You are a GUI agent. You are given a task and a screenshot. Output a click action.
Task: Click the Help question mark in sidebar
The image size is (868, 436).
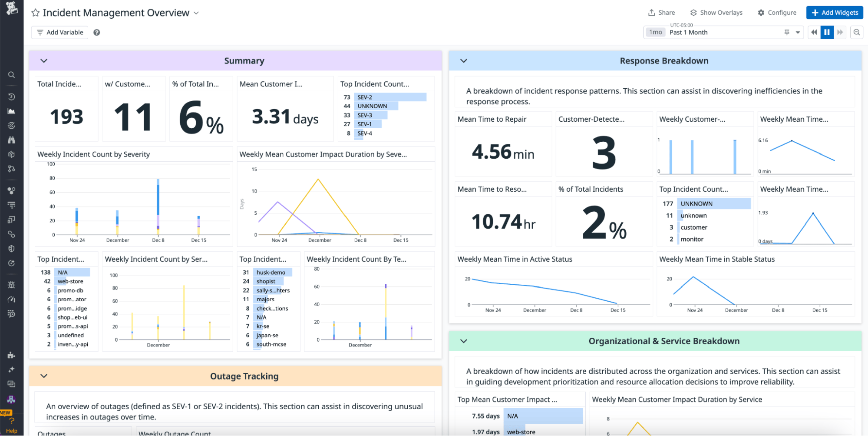pos(12,421)
